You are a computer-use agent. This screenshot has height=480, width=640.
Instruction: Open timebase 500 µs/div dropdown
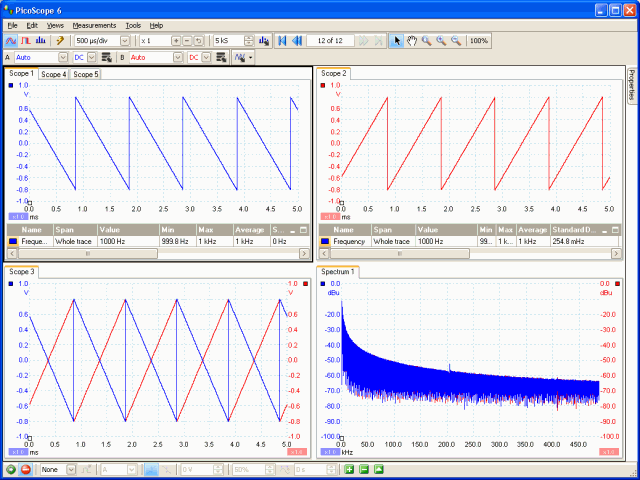coord(125,41)
